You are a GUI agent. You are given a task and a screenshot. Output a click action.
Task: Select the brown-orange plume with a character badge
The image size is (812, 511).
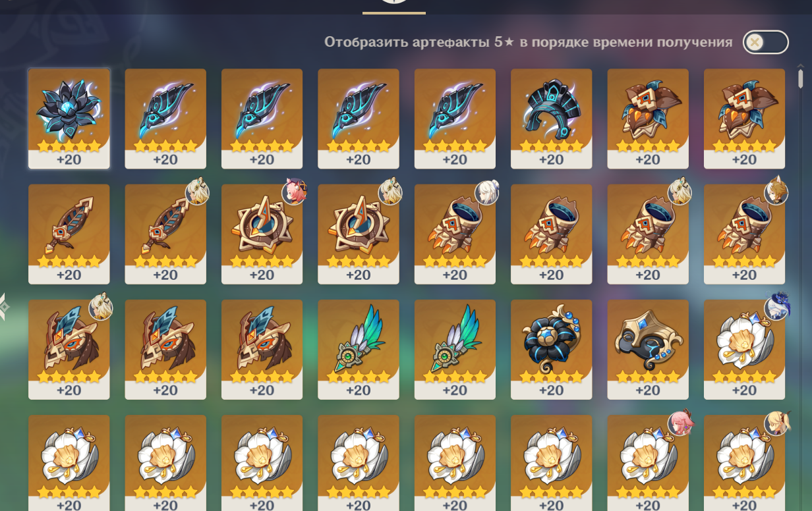[x=165, y=234]
